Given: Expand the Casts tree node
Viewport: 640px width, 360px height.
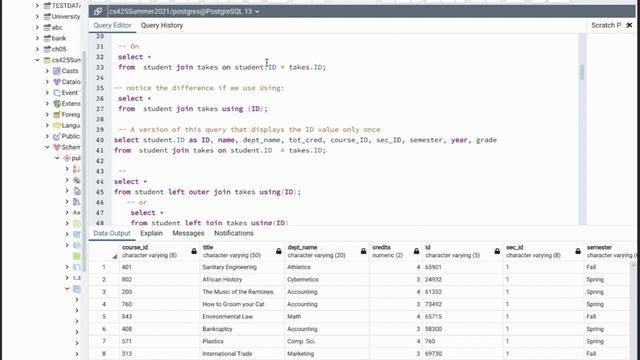Looking at the screenshot, I should coord(47,71).
